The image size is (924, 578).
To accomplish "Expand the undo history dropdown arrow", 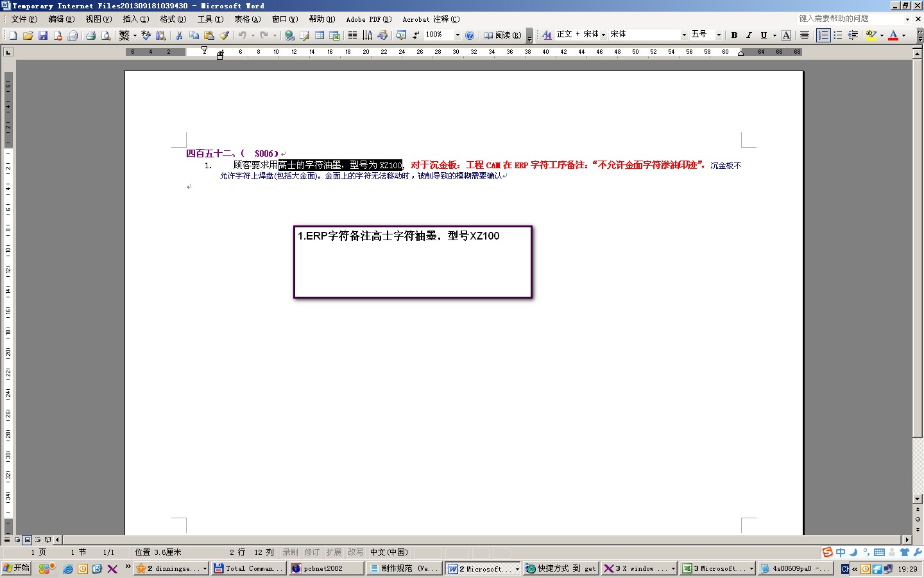I will 253,35.
